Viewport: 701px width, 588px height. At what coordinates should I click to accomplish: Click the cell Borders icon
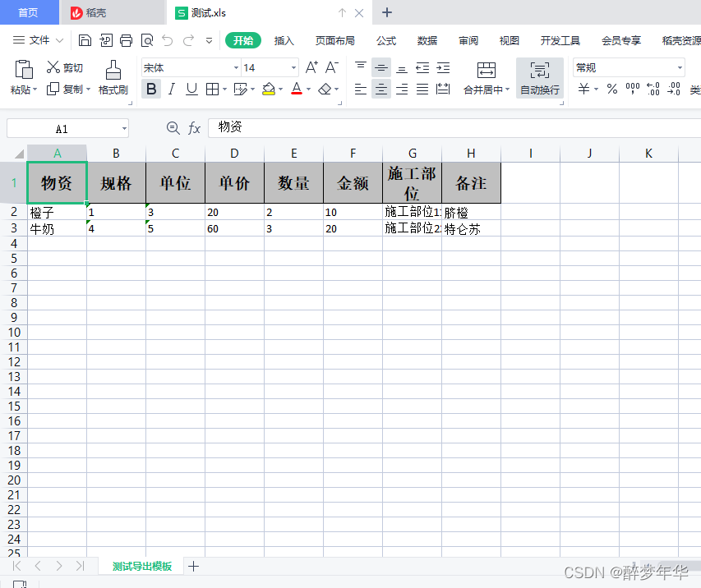click(212, 89)
